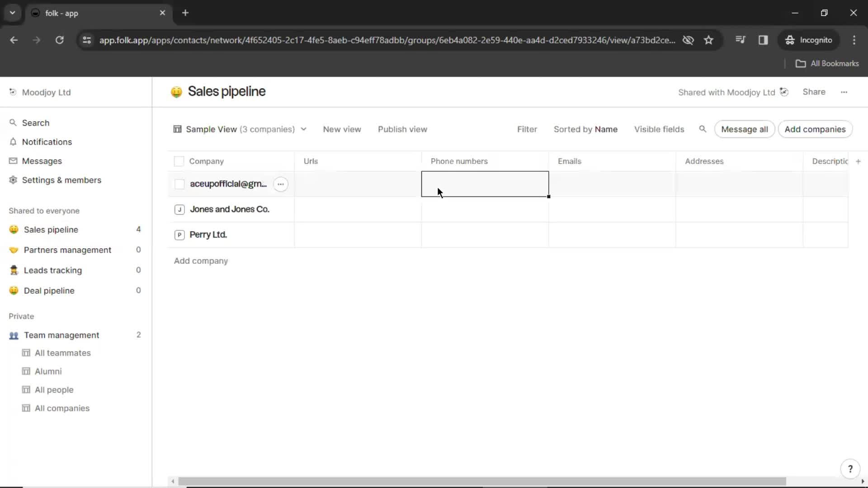Click the Add companies button
This screenshot has width=868, height=488.
(x=815, y=129)
